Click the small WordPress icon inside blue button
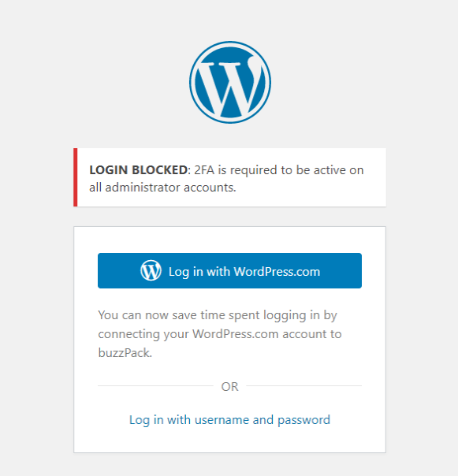 (x=151, y=270)
